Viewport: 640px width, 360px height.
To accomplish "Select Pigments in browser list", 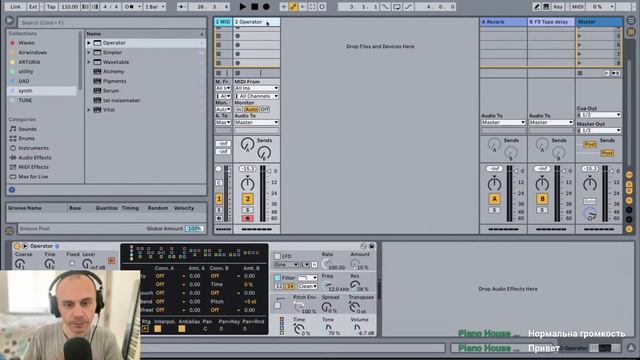I will [114, 81].
